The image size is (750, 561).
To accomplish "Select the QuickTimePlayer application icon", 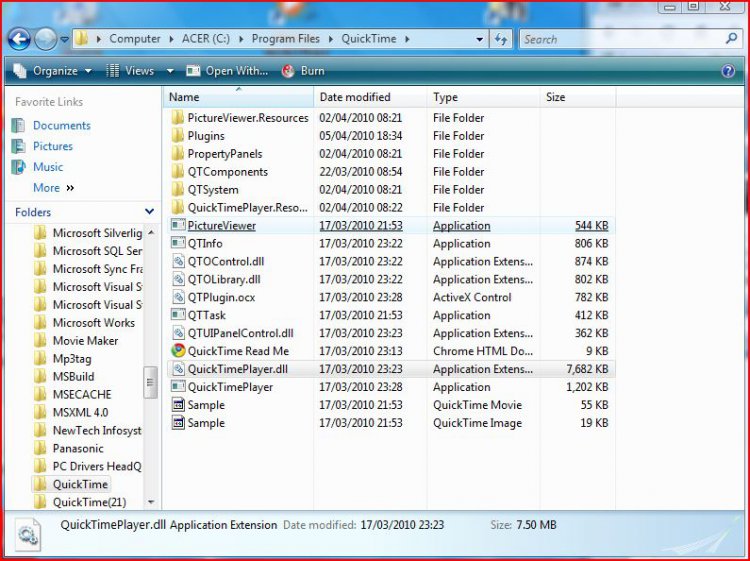I will pyautogui.click(x=178, y=386).
